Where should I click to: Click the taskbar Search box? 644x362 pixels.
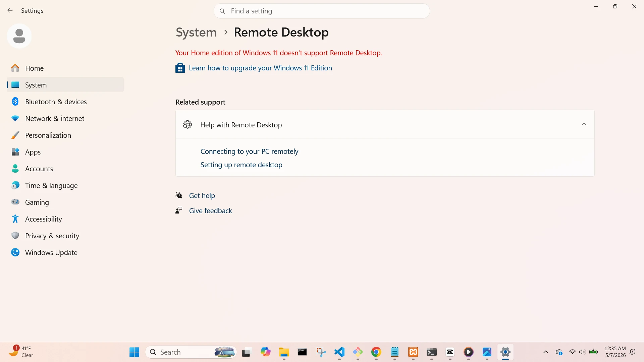[191, 352]
